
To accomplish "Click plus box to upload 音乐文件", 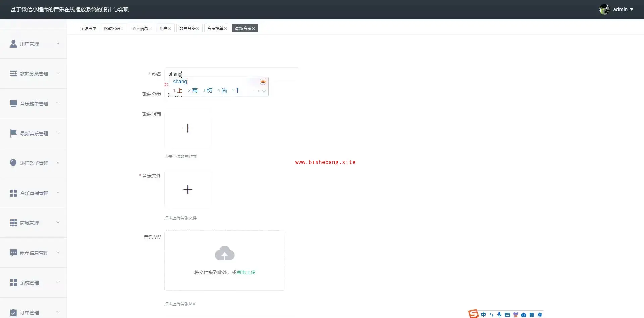I will click(x=188, y=190).
